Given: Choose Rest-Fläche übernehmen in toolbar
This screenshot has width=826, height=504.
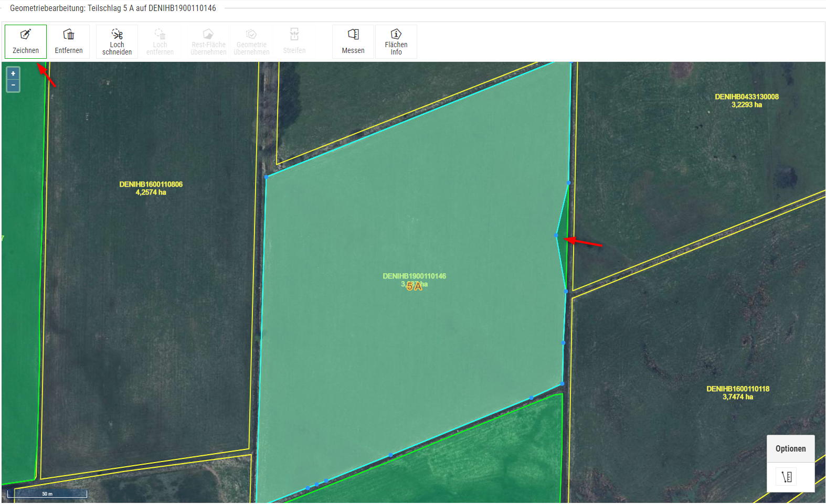Looking at the screenshot, I should [x=208, y=41].
